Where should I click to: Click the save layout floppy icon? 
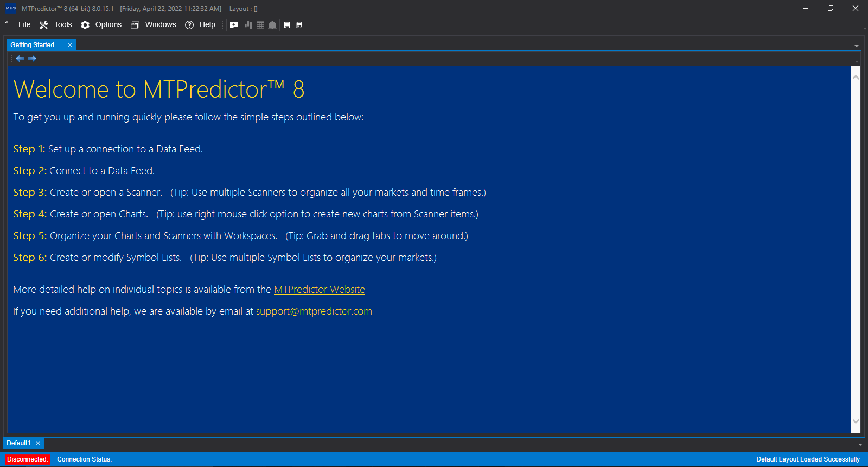(287, 25)
